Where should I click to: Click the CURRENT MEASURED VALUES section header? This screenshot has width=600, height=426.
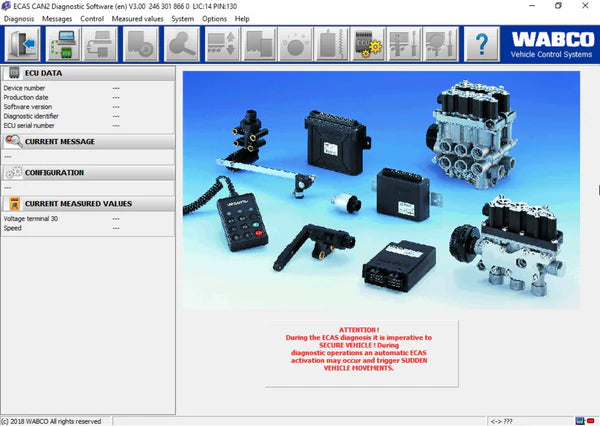88,204
